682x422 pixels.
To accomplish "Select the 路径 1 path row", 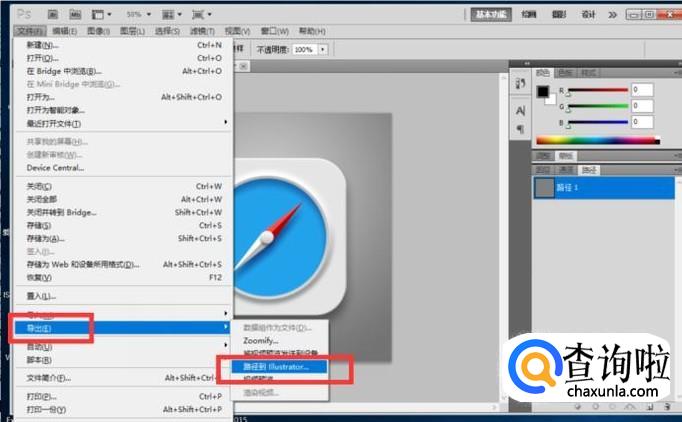I will 604,188.
